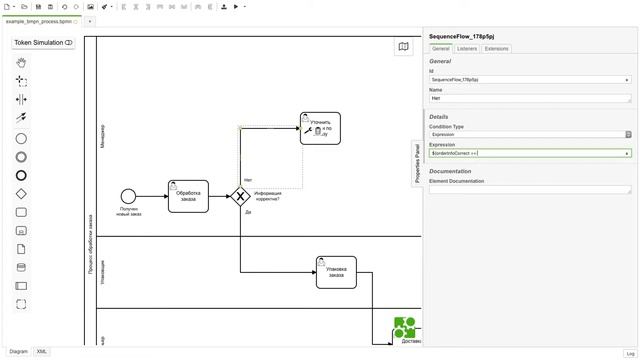Image resolution: width=640 pixels, height=360 pixels.
Task: Switch to the Extensions properties tab
Action: coord(496,49)
